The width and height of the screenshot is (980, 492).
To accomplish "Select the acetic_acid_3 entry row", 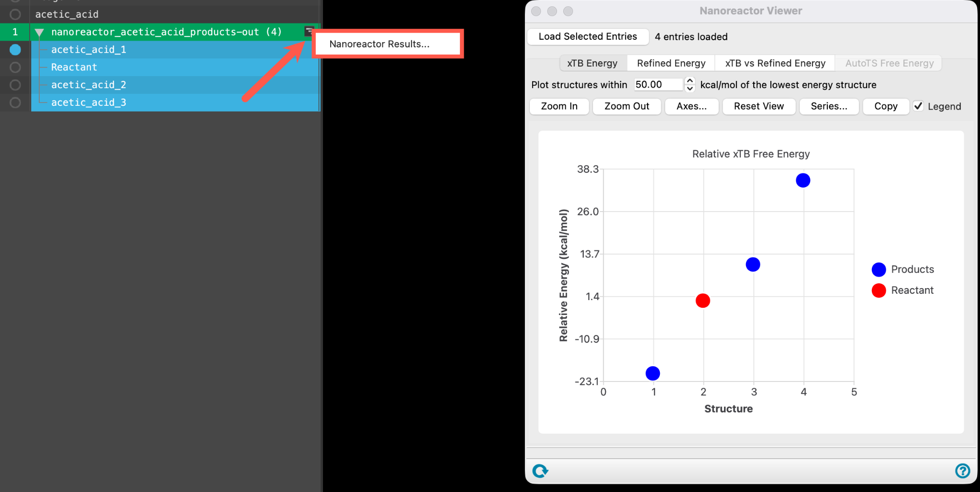I will [x=175, y=102].
